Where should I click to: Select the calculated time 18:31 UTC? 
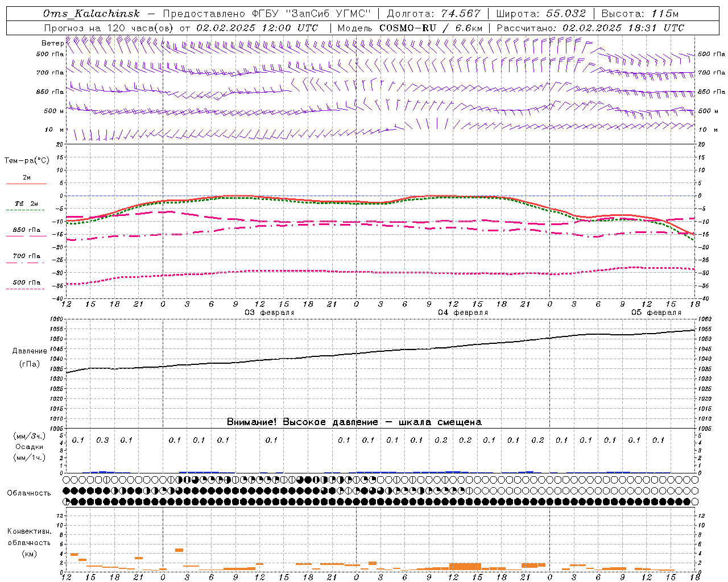[x=656, y=28]
